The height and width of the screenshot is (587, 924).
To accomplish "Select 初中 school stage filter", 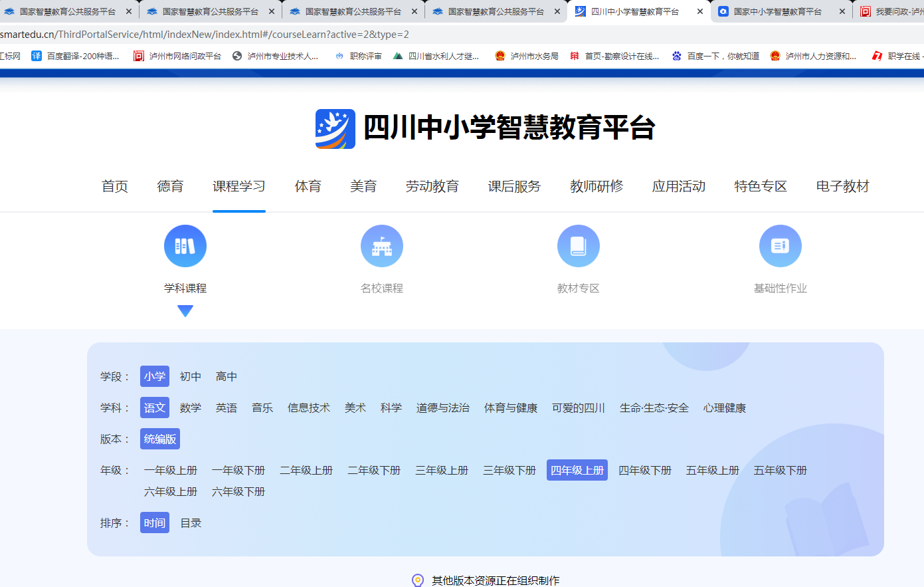I will point(191,376).
